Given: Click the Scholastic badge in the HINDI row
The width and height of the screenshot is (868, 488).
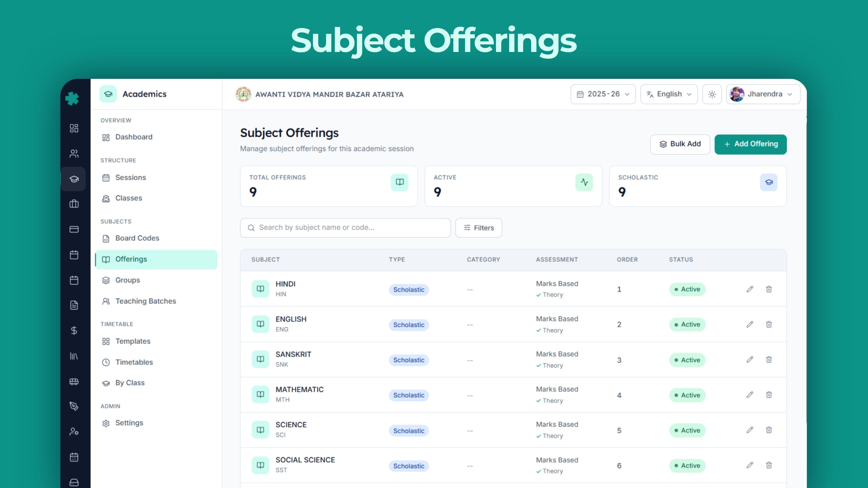Looking at the screenshot, I should click(x=409, y=290).
